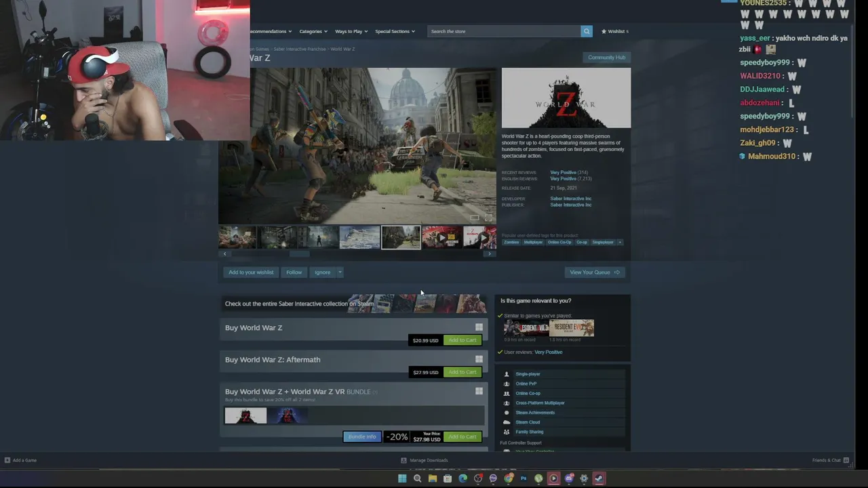The width and height of the screenshot is (868, 488).
Task: Open Microsoft Edge from taskbar
Action: point(462,479)
